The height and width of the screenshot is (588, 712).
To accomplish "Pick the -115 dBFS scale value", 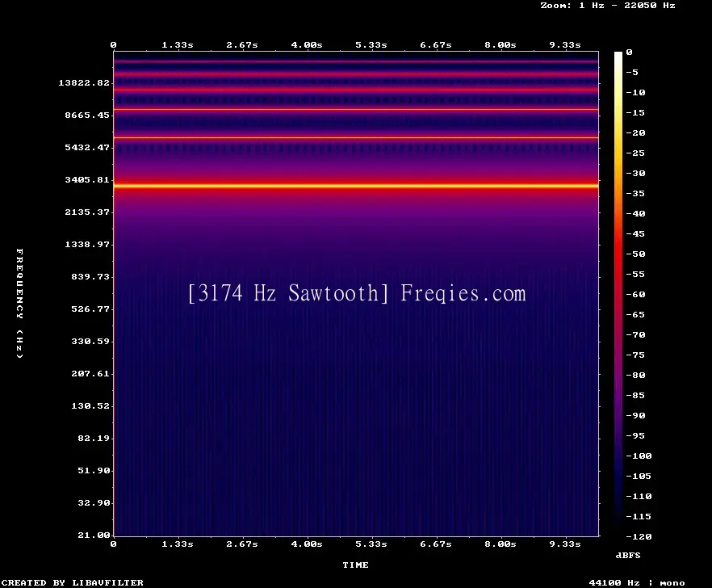I will [x=639, y=517].
